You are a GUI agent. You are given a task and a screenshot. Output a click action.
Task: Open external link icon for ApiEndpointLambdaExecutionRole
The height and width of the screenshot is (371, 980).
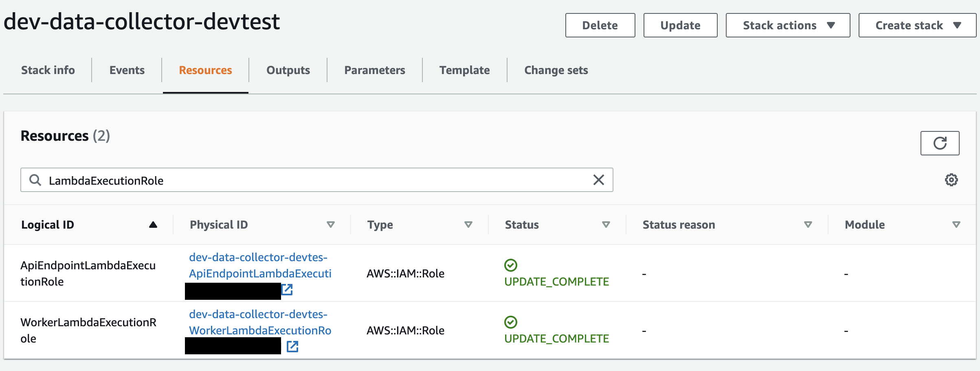tap(287, 290)
